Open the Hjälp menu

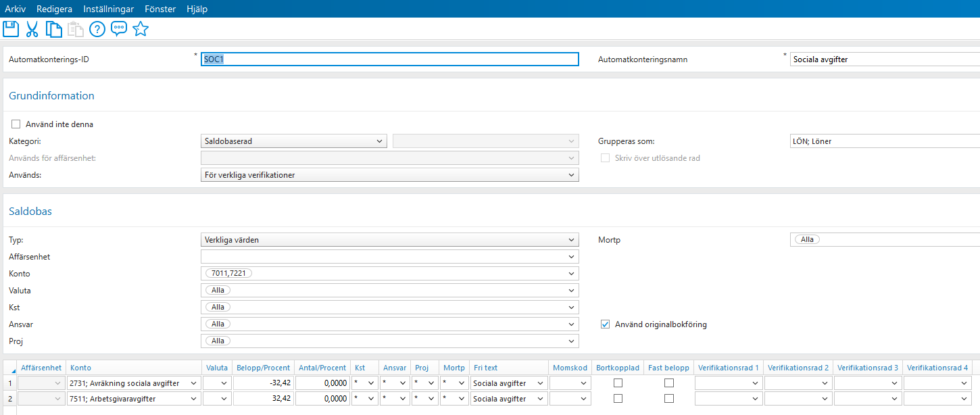(x=197, y=9)
